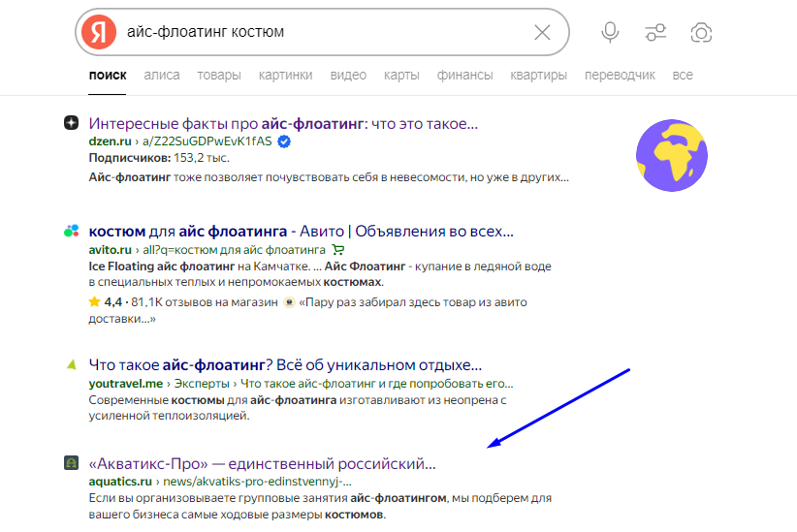
Task: Click the verified badge next to dzen.ru
Action: click(x=284, y=141)
